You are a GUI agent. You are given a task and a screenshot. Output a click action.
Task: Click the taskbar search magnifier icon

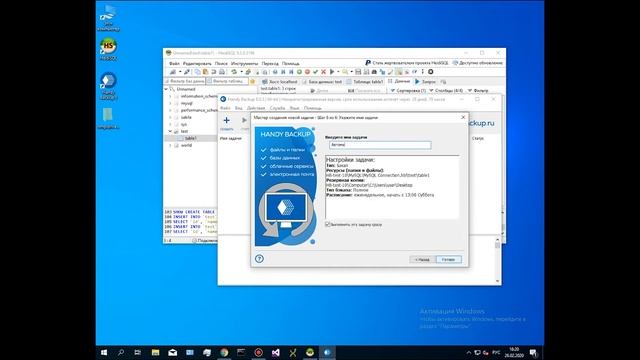coord(121,353)
